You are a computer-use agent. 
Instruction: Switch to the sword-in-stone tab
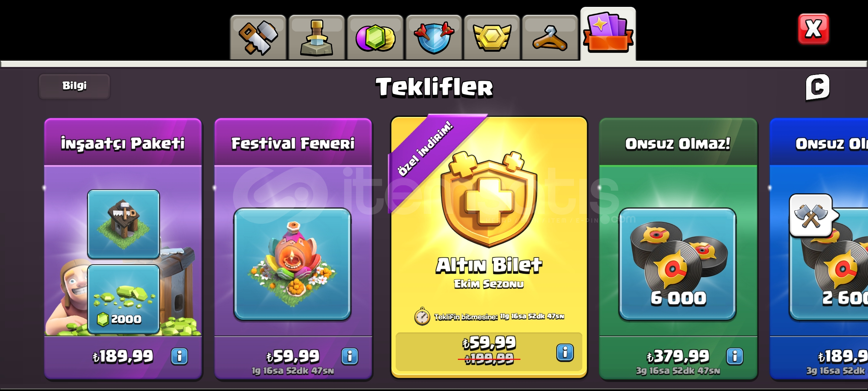click(x=316, y=37)
